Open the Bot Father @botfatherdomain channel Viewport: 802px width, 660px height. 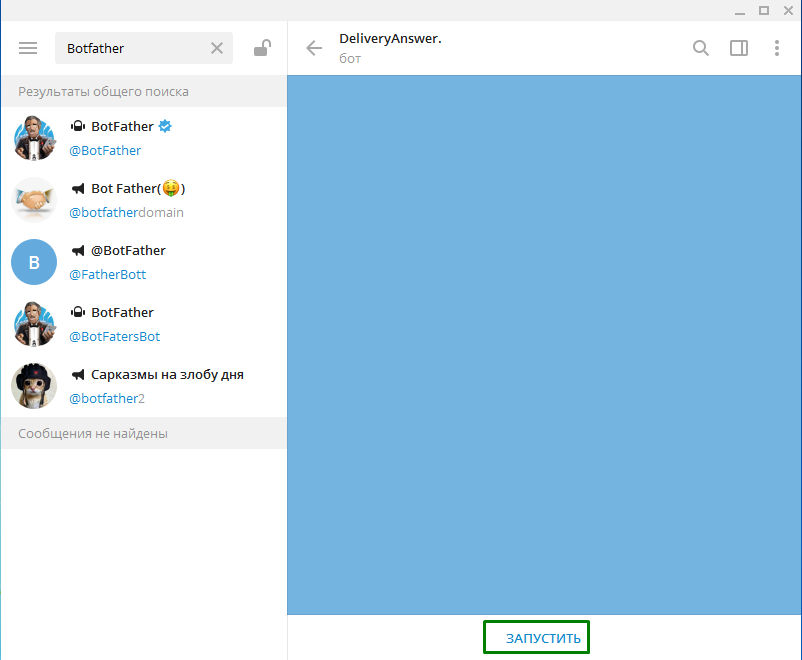[x=144, y=200]
